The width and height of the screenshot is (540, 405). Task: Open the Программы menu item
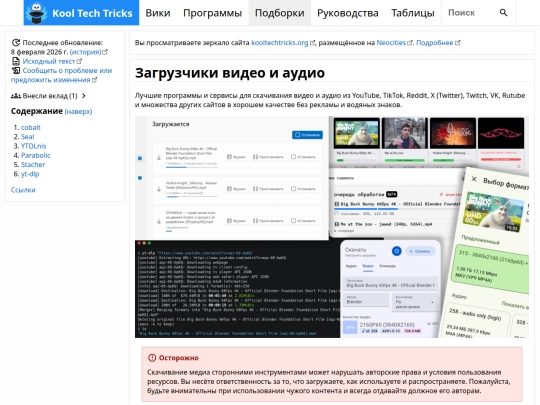click(x=212, y=13)
